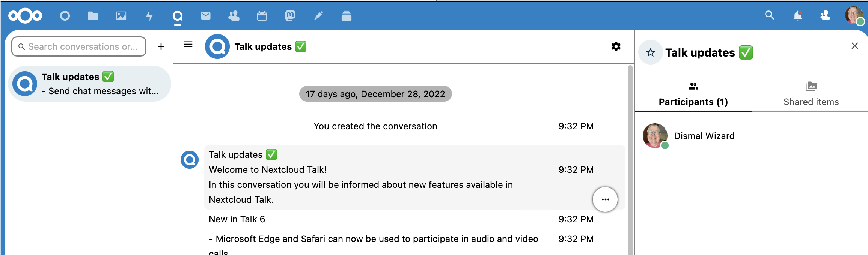Screen dimensions: 868x255
Task: Create a new conversation with plus button
Action: [x=161, y=46]
